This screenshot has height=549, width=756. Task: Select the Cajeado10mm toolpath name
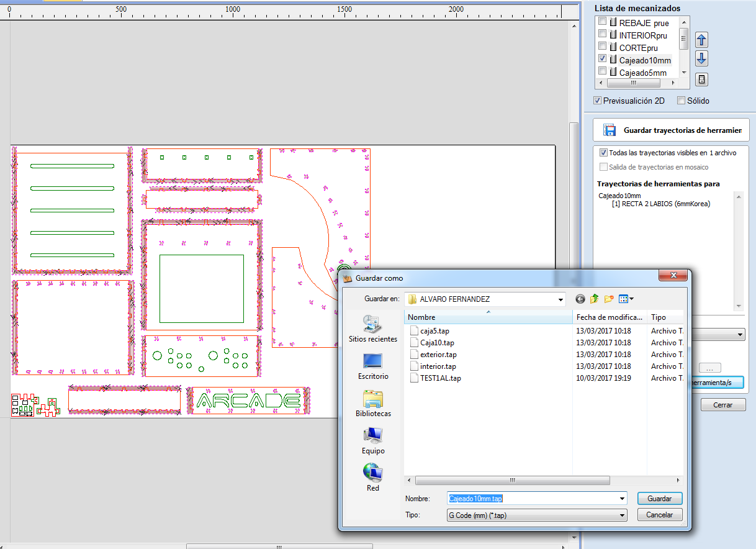tap(645, 60)
